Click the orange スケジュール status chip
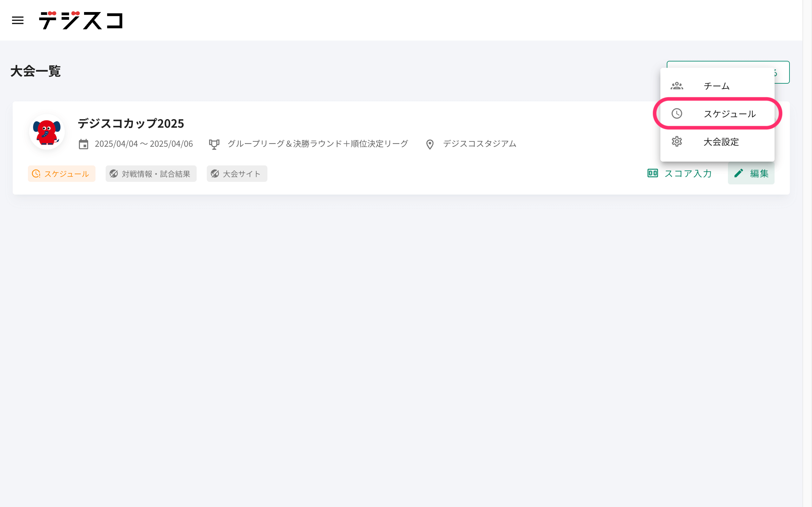The width and height of the screenshot is (812, 507). [x=62, y=174]
